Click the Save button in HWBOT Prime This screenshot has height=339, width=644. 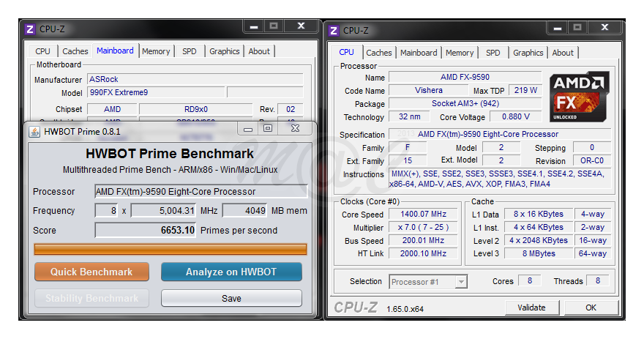pyautogui.click(x=231, y=298)
